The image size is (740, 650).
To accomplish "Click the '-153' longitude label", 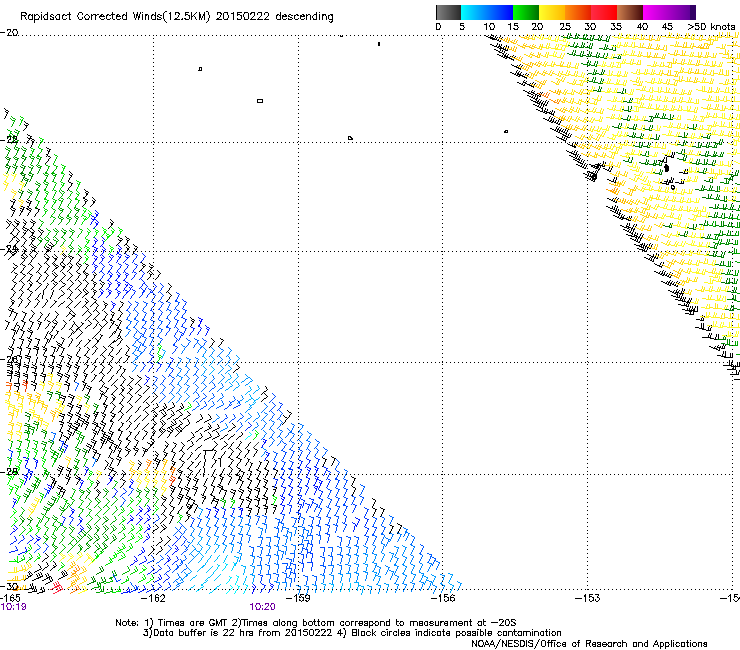I will (x=588, y=598).
